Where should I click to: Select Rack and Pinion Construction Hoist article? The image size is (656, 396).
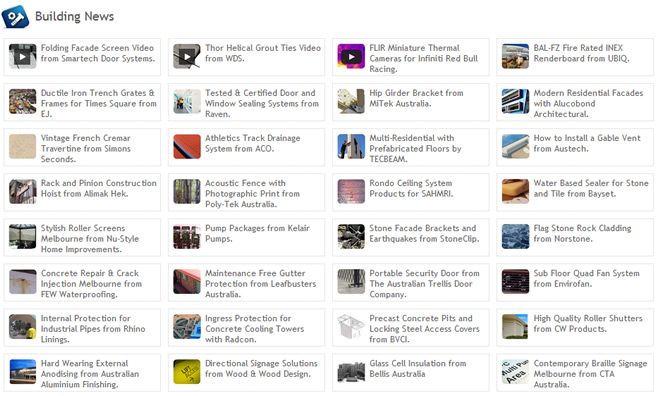(x=99, y=188)
